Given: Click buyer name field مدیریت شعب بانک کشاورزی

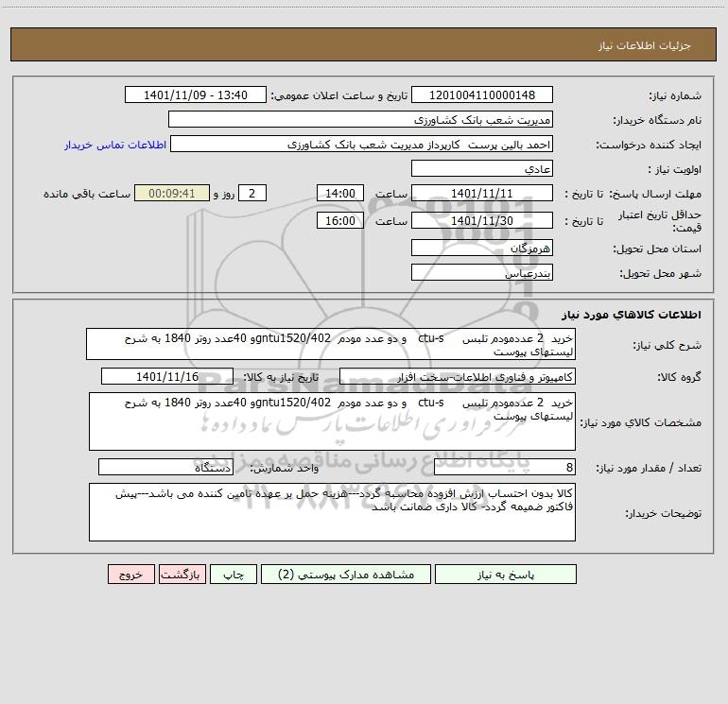Looking at the screenshot, I should click(x=360, y=119).
